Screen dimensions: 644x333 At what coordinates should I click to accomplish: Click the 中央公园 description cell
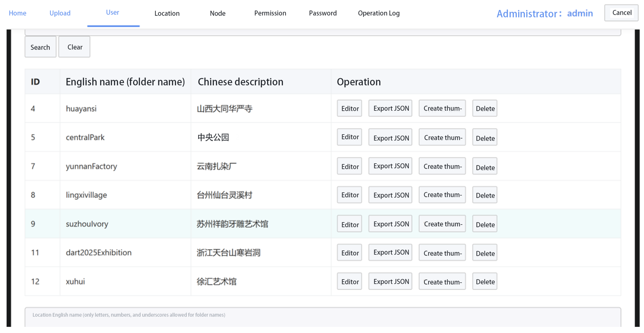261,137
